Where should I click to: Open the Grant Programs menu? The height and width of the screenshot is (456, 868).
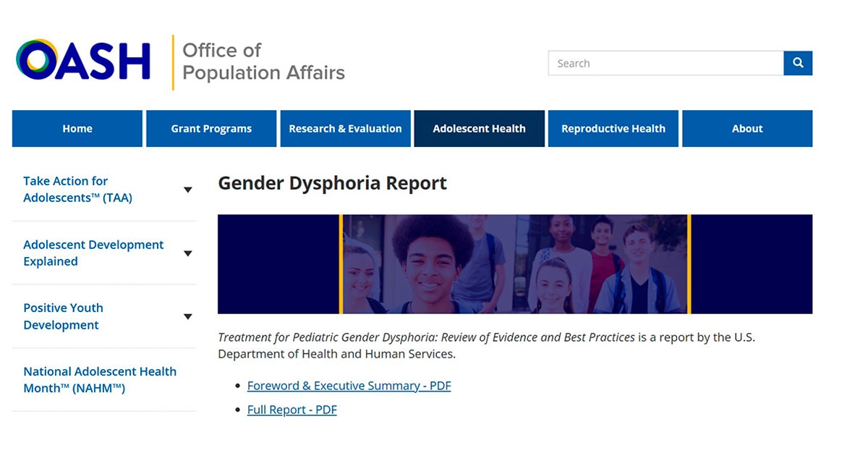(x=211, y=129)
